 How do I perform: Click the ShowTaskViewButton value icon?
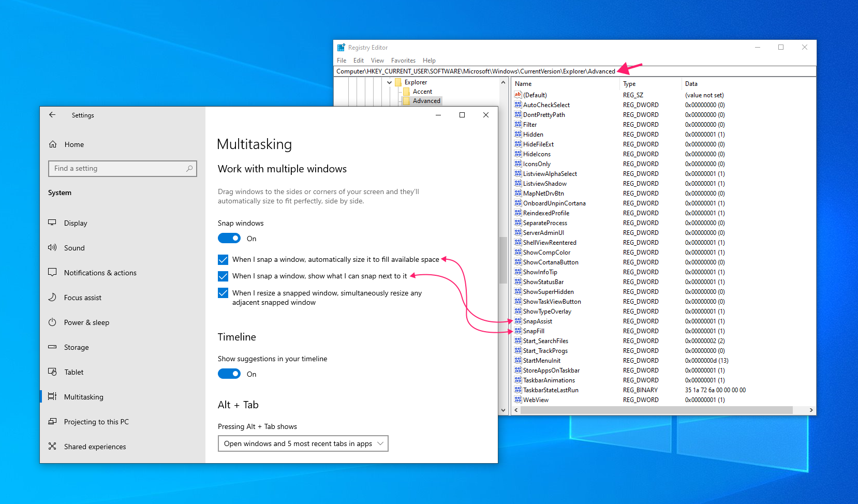[x=518, y=301]
